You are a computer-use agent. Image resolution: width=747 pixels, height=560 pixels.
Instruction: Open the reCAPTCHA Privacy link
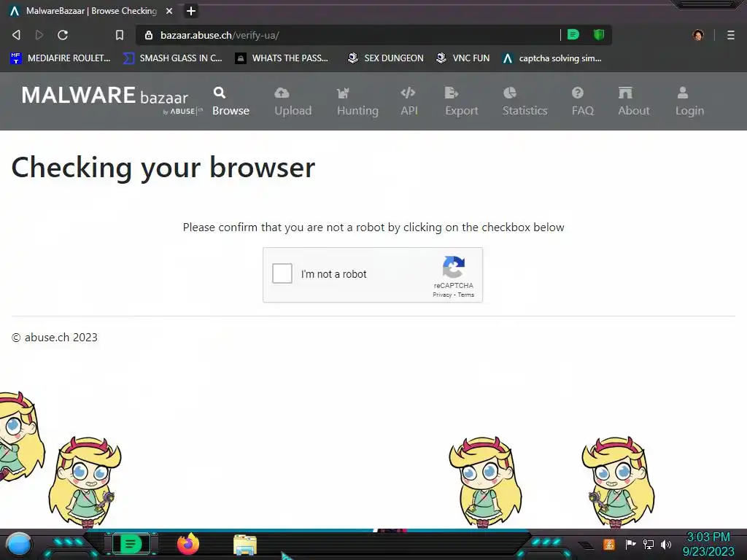(x=442, y=295)
